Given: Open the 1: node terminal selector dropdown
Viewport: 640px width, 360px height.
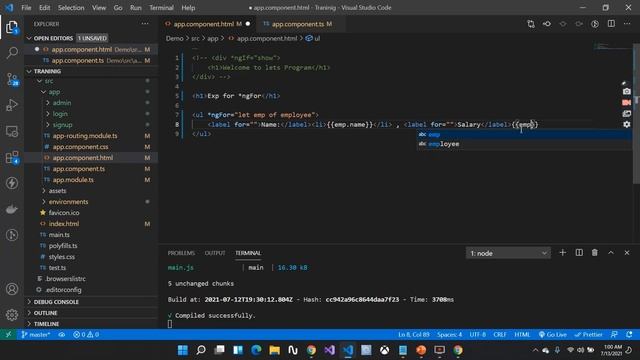Looking at the screenshot, I should point(508,253).
